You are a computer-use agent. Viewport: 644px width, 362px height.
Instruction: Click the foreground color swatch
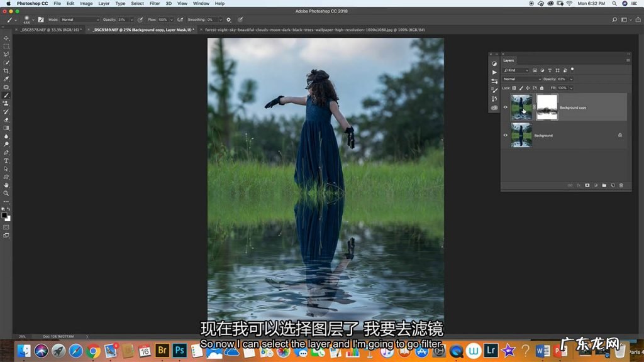point(4,215)
